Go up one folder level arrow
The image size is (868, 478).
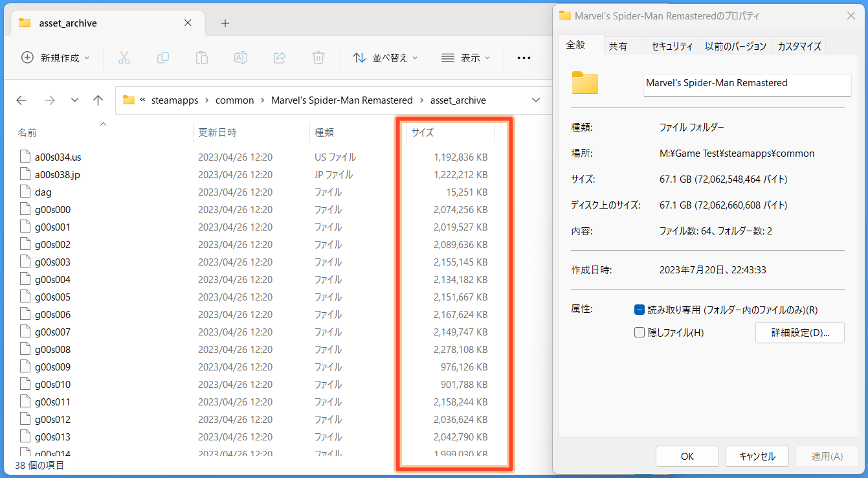click(98, 100)
